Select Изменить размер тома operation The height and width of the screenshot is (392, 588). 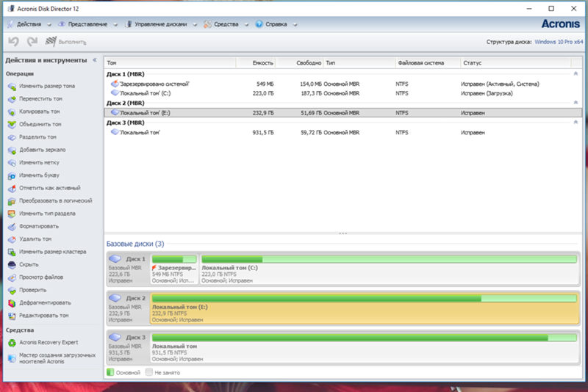42,86
